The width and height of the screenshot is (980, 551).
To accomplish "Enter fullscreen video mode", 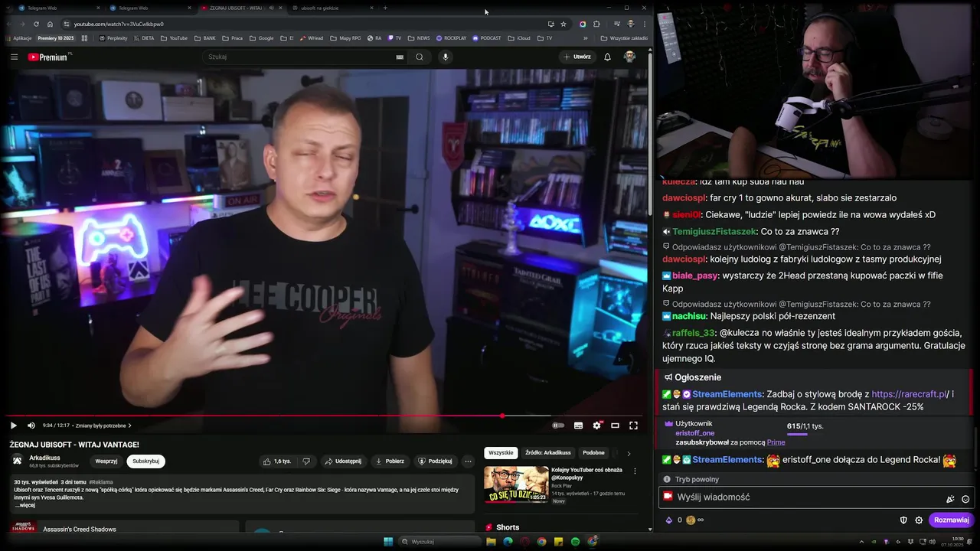I will (633, 425).
